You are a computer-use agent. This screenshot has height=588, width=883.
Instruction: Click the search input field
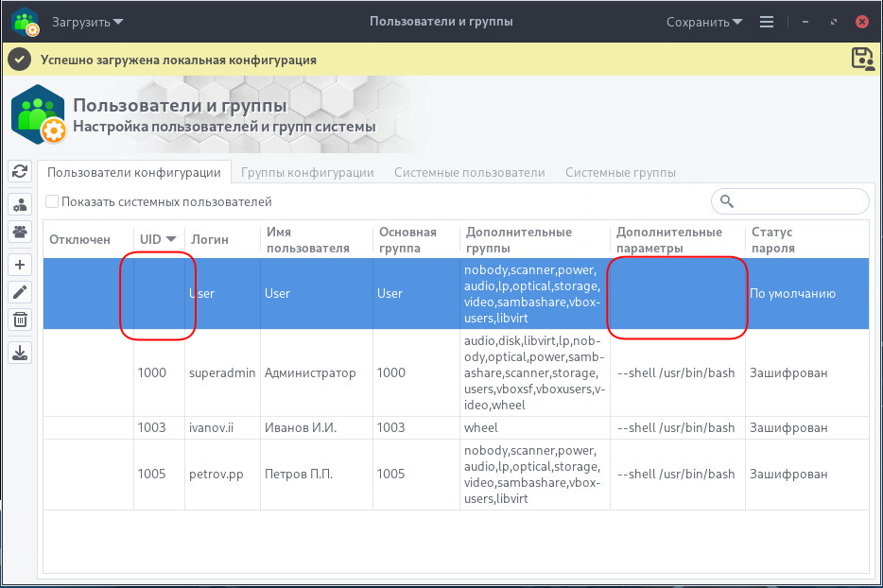796,200
